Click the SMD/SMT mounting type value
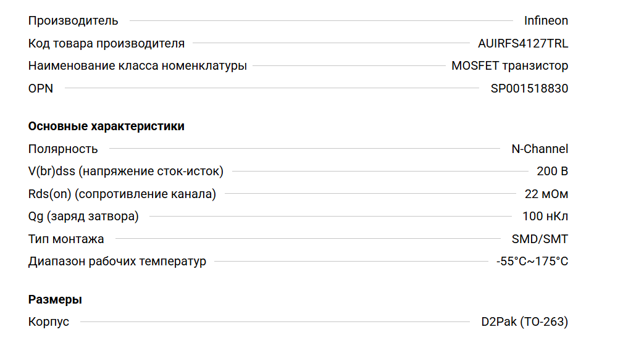644x348 pixels. pos(540,239)
